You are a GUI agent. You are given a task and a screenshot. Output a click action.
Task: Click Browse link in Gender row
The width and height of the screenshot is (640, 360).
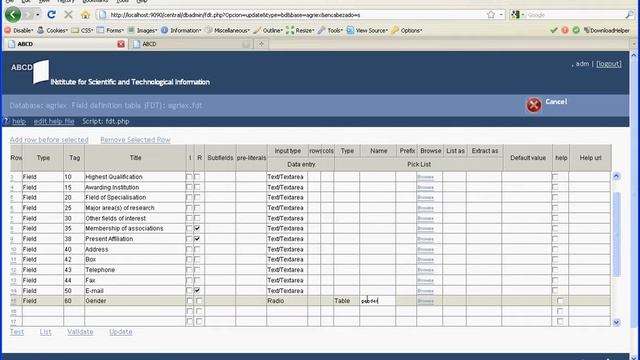click(x=425, y=301)
